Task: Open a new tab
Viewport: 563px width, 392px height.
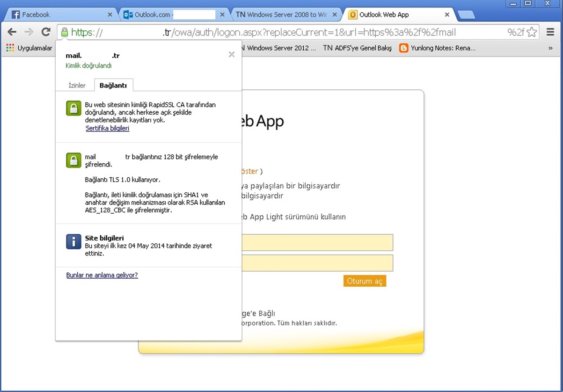Action: tap(466, 15)
